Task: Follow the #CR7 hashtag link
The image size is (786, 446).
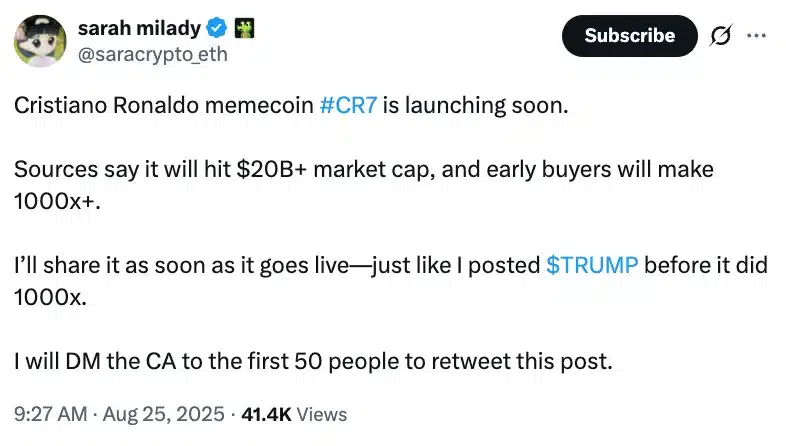Action: tap(348, 107)
